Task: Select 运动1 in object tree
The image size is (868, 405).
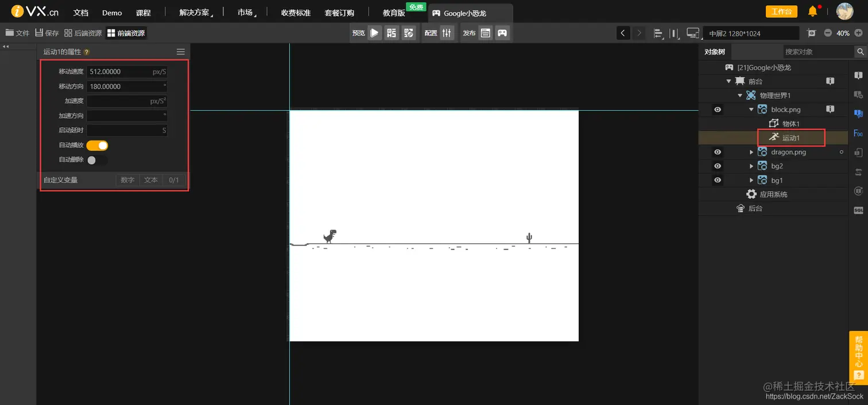Action: [790, 138]
